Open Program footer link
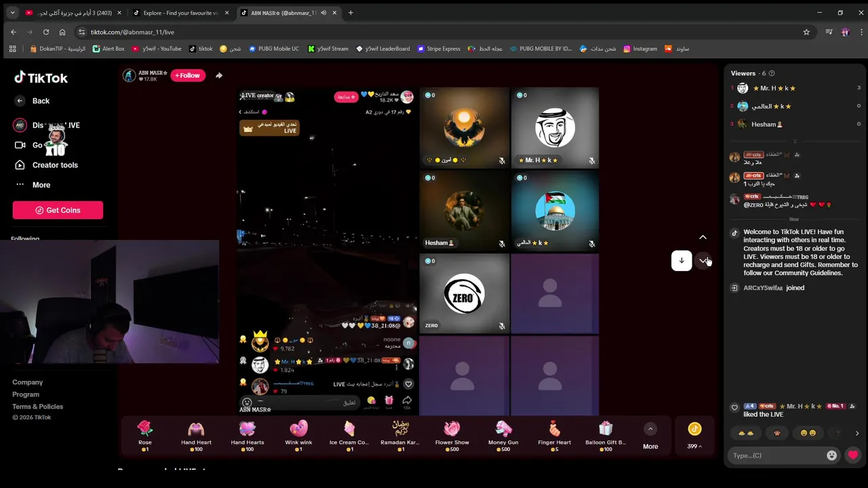The image size is (868, 488). coord(26,394)
